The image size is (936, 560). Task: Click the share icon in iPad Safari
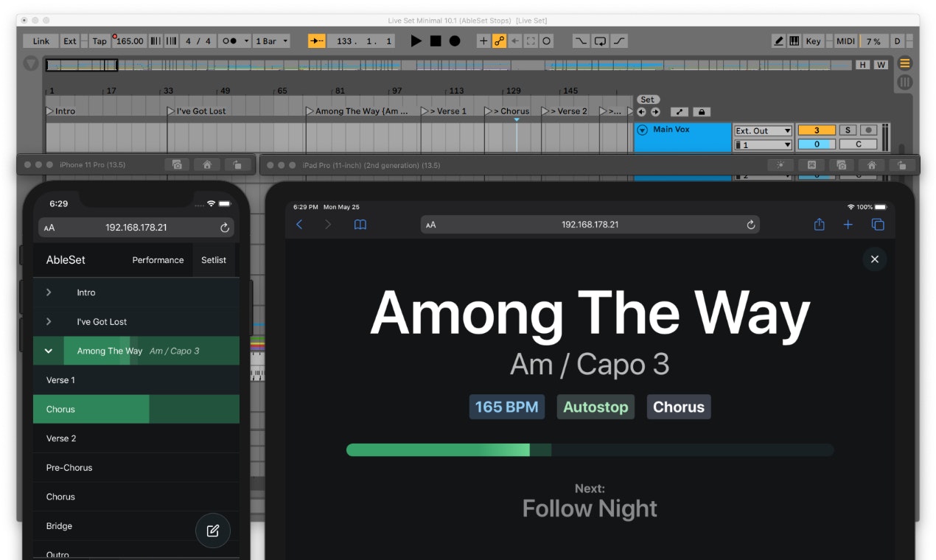(820, 225)
